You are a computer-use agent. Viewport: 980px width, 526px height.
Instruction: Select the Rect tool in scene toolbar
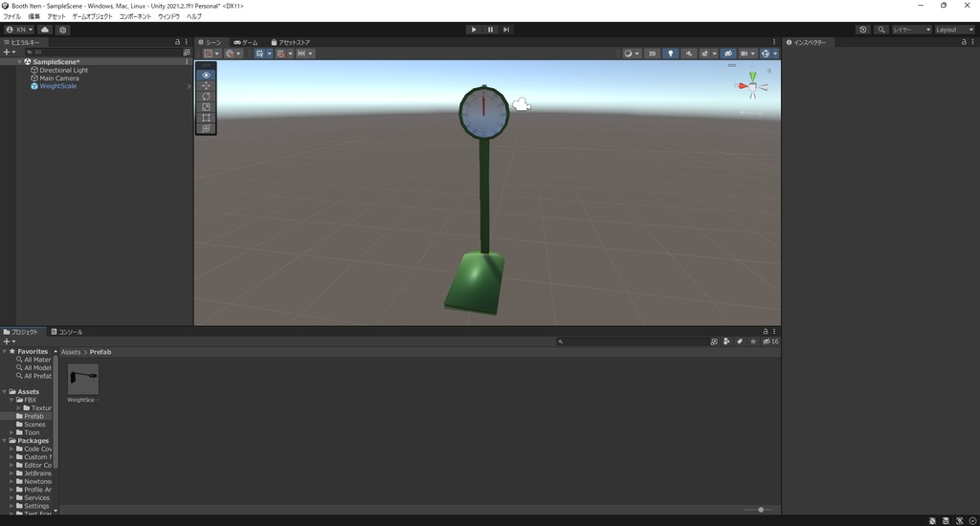point(207,118)
